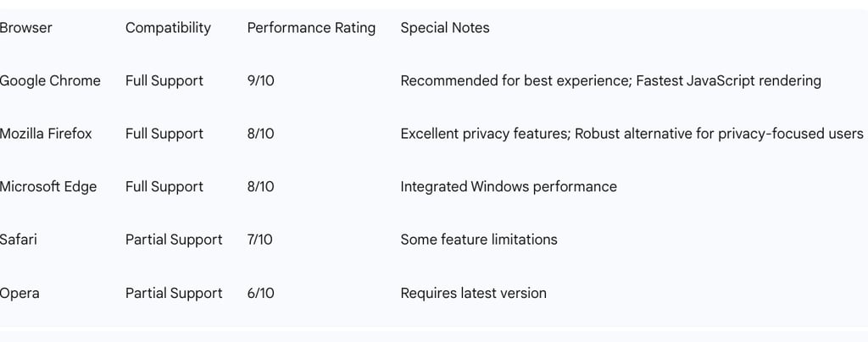Select the Google Chrome browser cell
Screen dimensions: 868x342
point(50,81)
